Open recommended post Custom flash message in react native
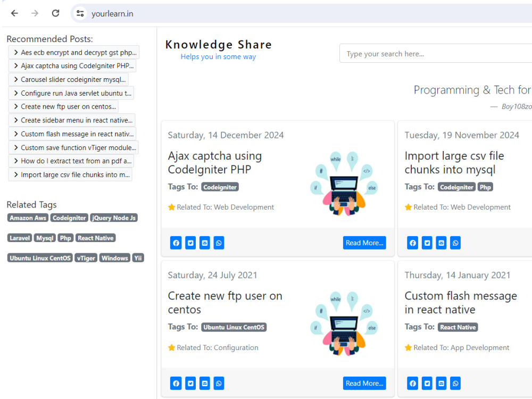 coord(72,134)
